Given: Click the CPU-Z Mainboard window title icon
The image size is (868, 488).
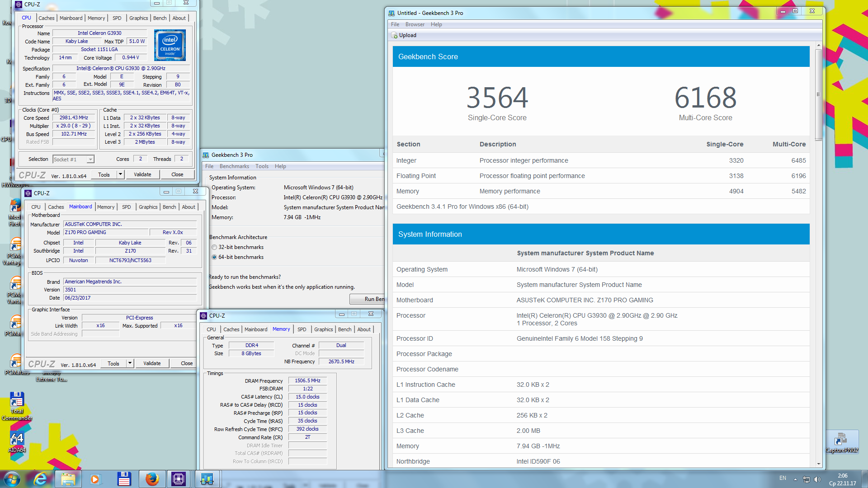Looking at the screenshot, I should pyautogui.click(x=28, y=193).
